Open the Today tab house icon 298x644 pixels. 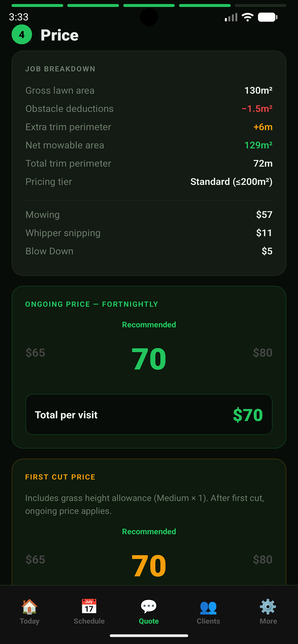(x=29, y=606)
